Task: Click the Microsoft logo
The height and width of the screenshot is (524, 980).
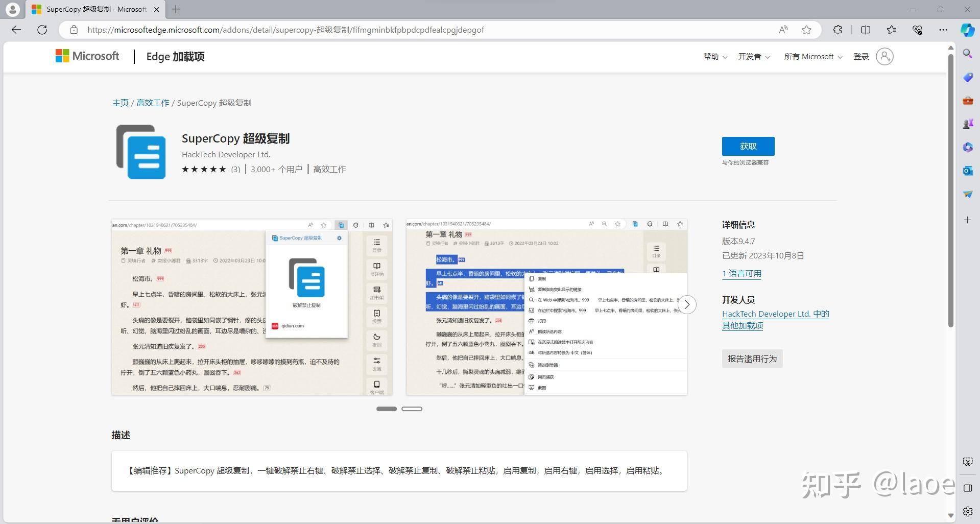Action: pyautogui.click(x=87, y=56)
